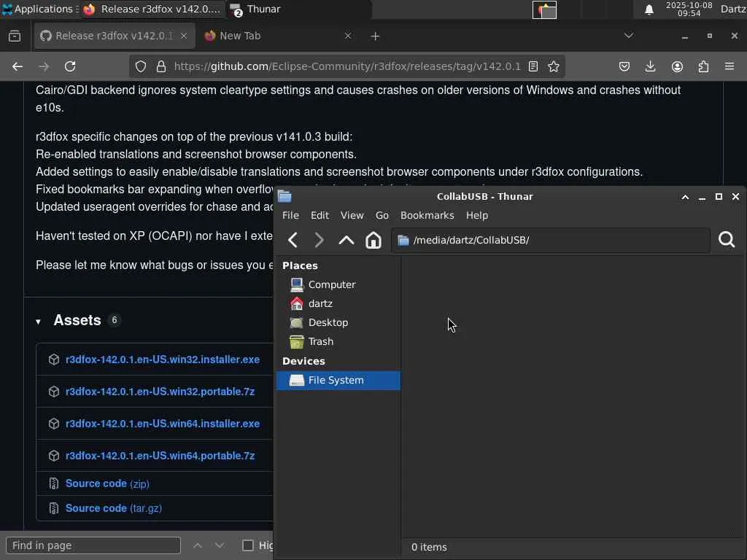This screenshot has width=747, height=560.
Task: Find next match arrow
Action: pos(219,545)
